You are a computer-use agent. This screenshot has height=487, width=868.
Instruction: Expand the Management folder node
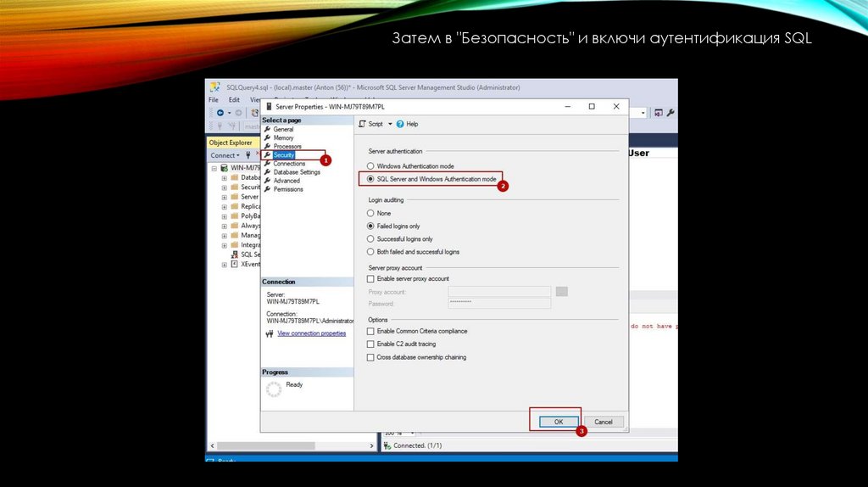click(224, 236)
